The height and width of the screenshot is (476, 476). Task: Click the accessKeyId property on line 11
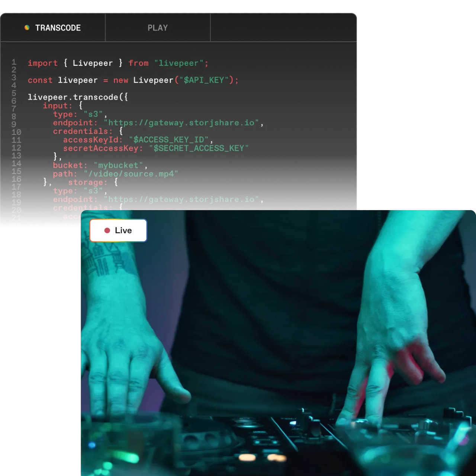[x=92, y=139]
